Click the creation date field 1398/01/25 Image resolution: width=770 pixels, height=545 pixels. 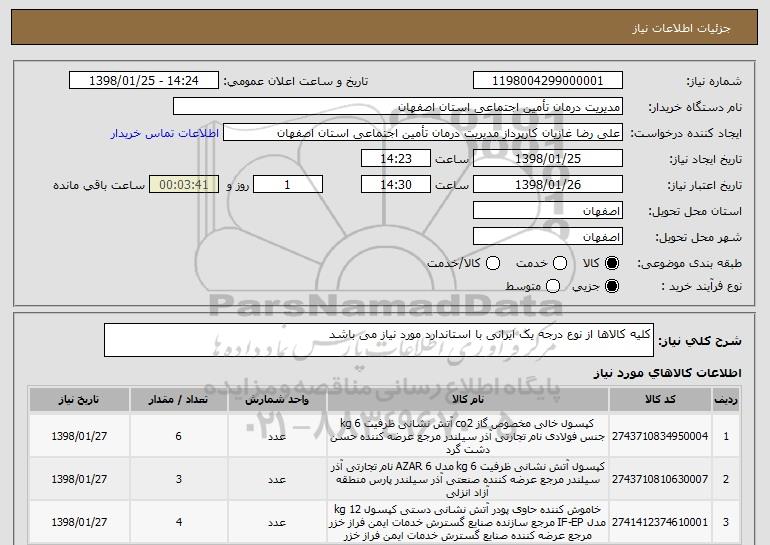coord(548,159)
